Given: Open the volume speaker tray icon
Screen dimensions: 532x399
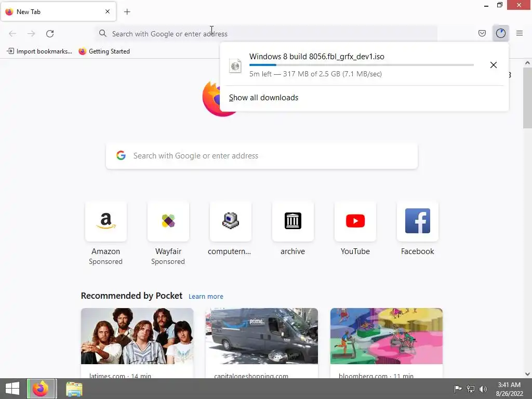Looking at the screenshot, I should 483,389.
